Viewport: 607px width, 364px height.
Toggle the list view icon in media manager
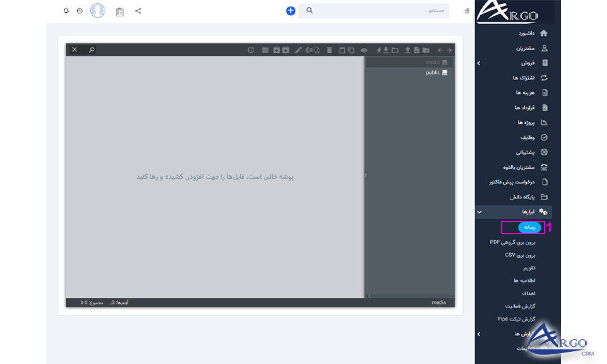click(265, 50)
